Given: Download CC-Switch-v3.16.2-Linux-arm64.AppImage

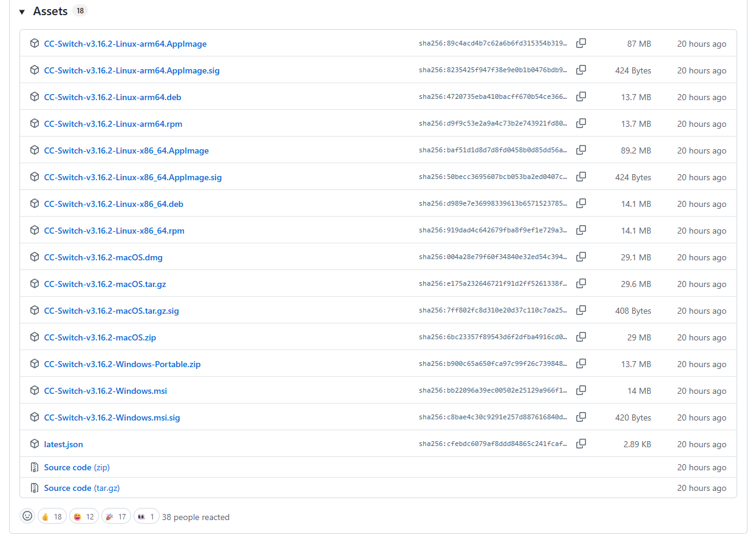Looking at the screenshot, I should click(x=125, y=44).
